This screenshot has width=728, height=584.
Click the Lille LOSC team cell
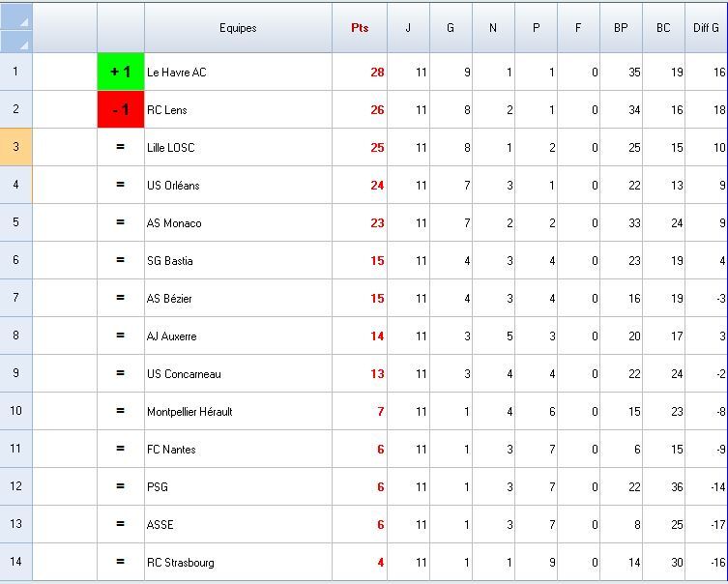[x=238, y=148]
